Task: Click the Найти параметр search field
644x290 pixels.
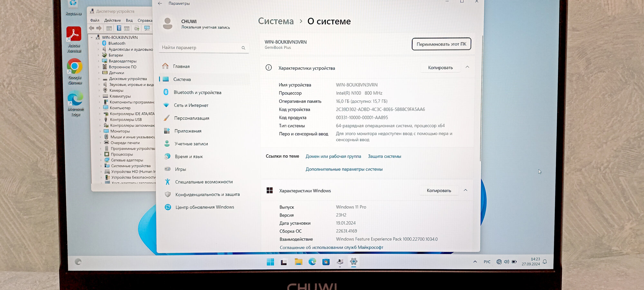Action: click(204, 48)
